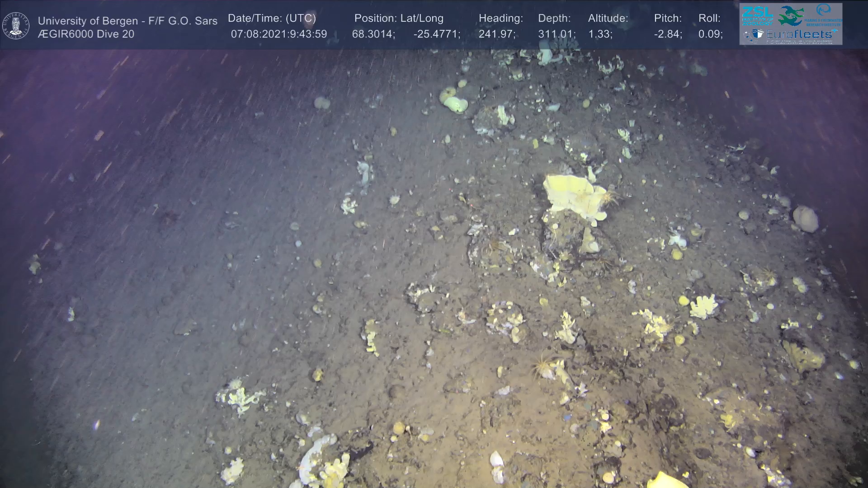Click the Date/Time (UTC) header label
The image size is (868, 488).
point(272,19)
